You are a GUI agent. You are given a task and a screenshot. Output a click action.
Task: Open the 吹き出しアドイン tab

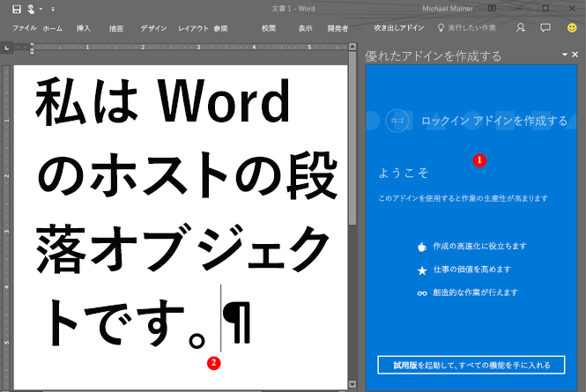(x=399, y=28)
